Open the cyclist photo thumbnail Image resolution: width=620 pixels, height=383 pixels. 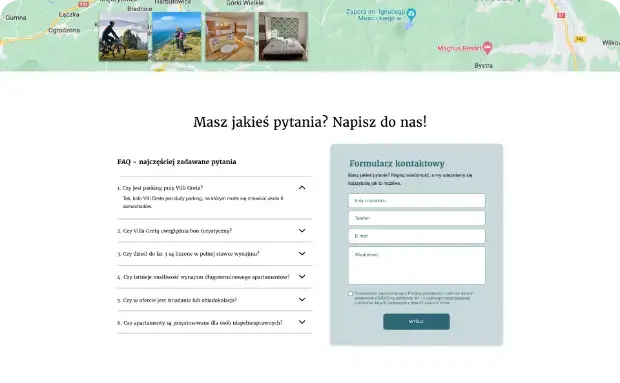[123, 36]
